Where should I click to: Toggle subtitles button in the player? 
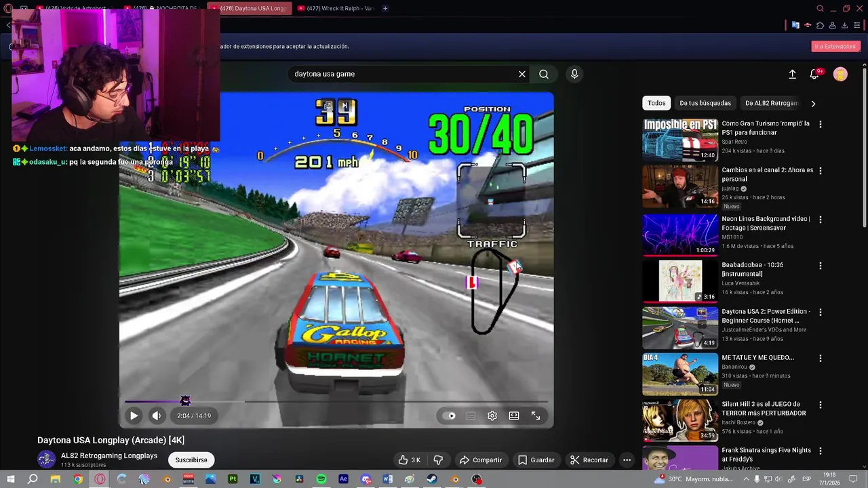(x=471, y=415)
